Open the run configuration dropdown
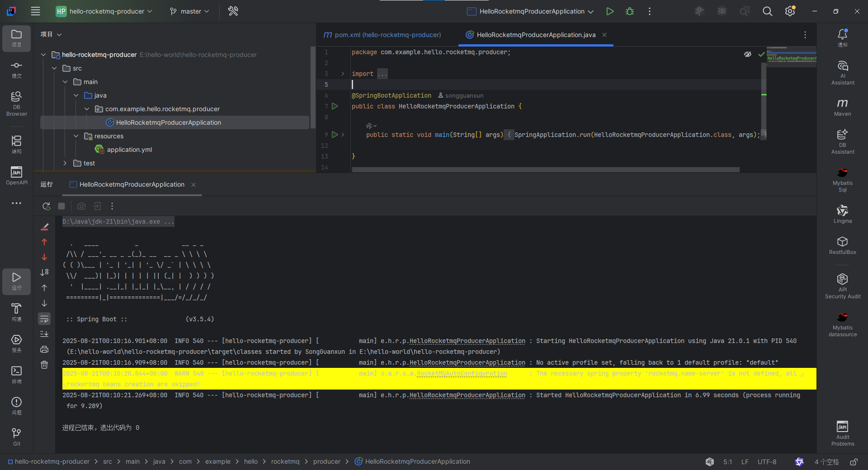The height and width of the screenshot is (470, 868). (529, 11)
